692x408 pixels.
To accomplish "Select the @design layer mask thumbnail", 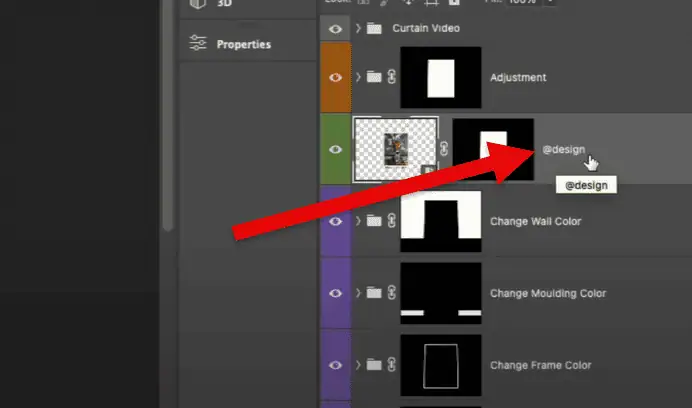I will [x=493, y=149].
